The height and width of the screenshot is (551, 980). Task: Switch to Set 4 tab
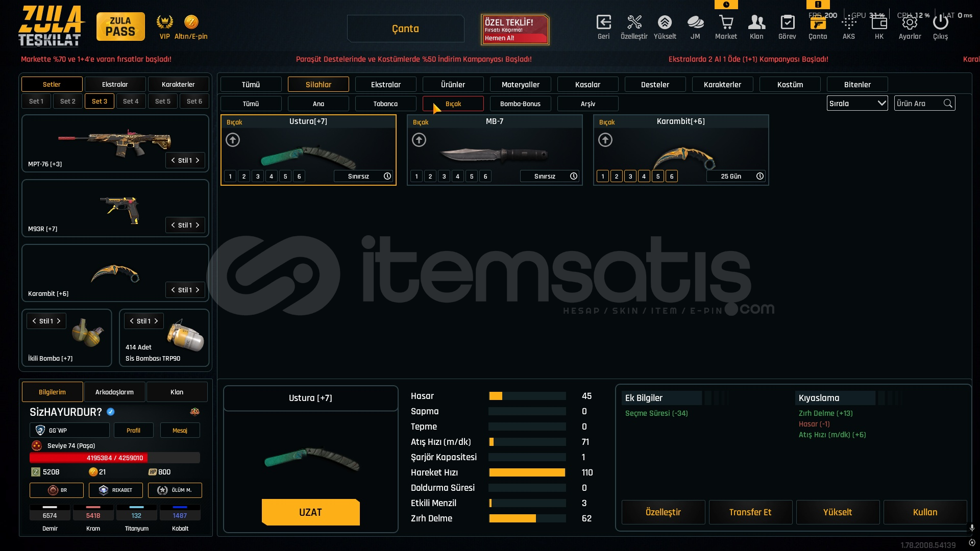131,102
